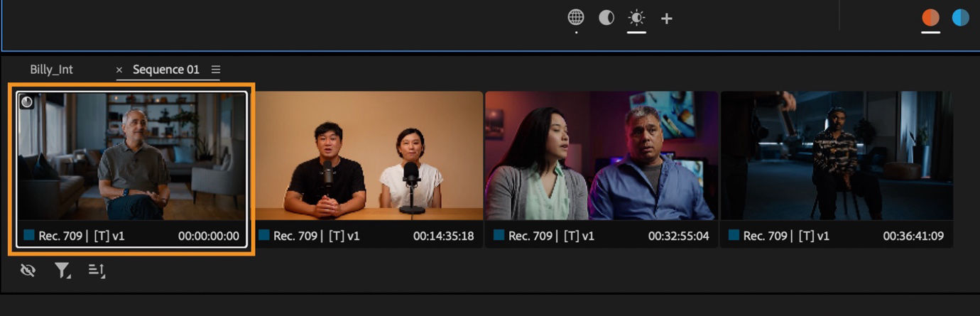
Task: Select the clip thumbnail at 00:36:41:09
Action: tap(837, 156)
